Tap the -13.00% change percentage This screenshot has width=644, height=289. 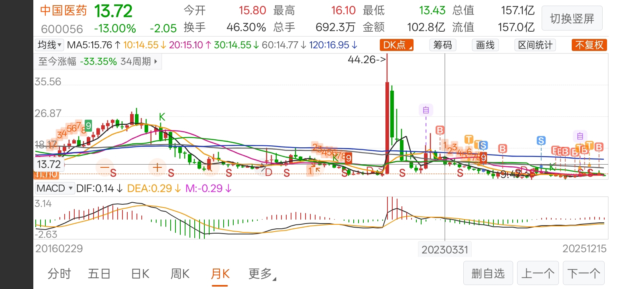click(x=115, y=28)
